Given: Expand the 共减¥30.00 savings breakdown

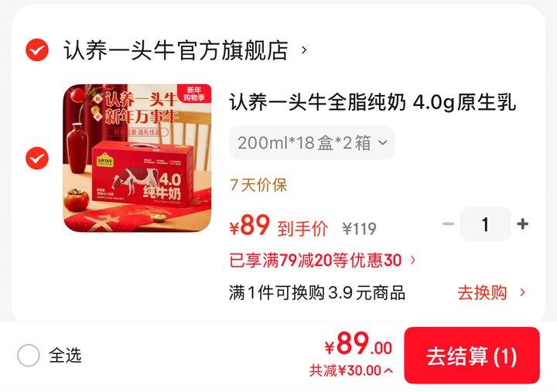Looking at the screenshot, I should 351,370.
